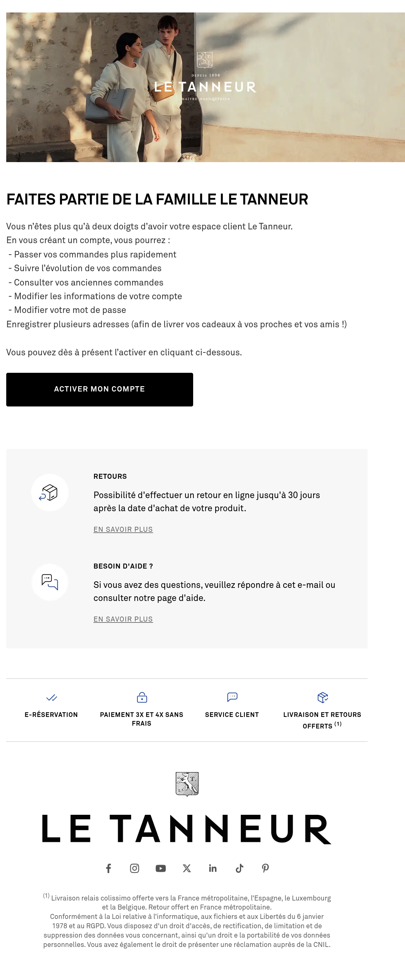Visit the YouTube channel icon
405x980 pixels.
[160, 868]
